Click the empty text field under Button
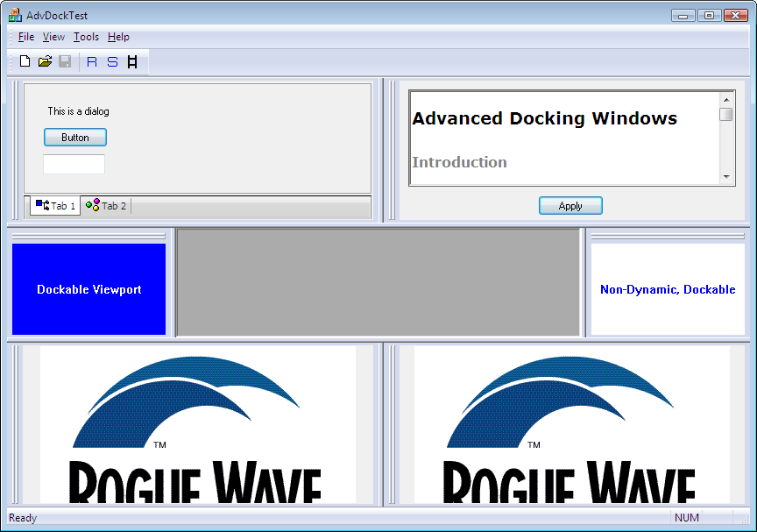Image resolution: width=757 pixels, height=532 pixels. [x=74, y=164]
